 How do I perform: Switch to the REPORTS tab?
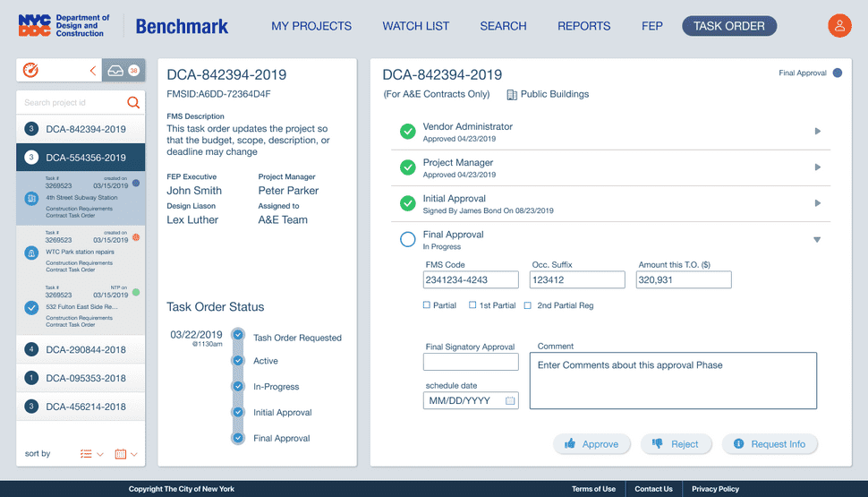584,26
